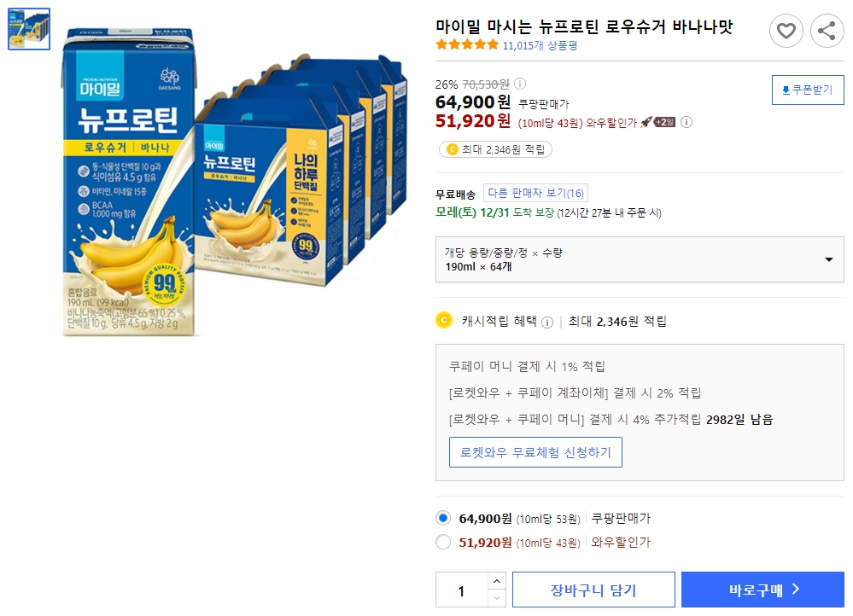This screenshot has width=853, height=616.
Task: Open info tooltip beside 70,530원 original price
Action: click(x=519, y=83)
